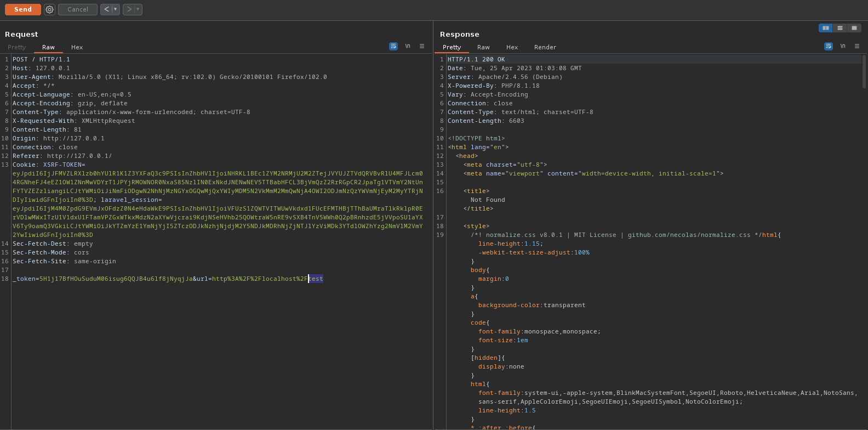This screenshot has width=868, height=430.
Task: Select side-by-side layout view
Action: [x=825, y=28]
